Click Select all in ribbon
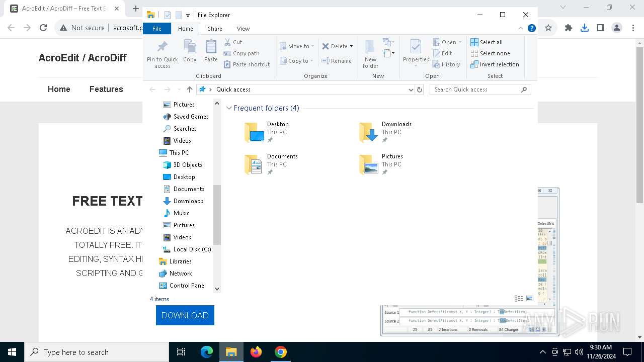644x362 pixels. [487, 42]
